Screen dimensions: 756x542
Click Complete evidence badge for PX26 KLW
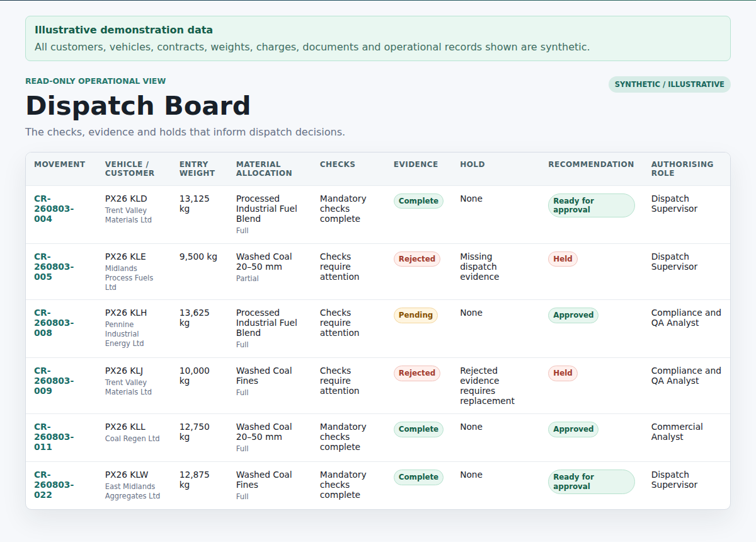pyautogui.click(x=418, y=477)
